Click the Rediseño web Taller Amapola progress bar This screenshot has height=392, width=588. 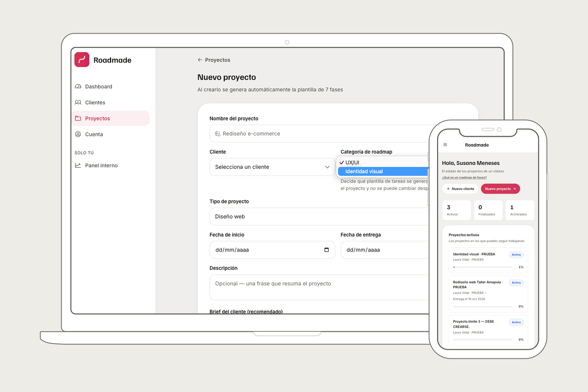click(x=483, y=306)
